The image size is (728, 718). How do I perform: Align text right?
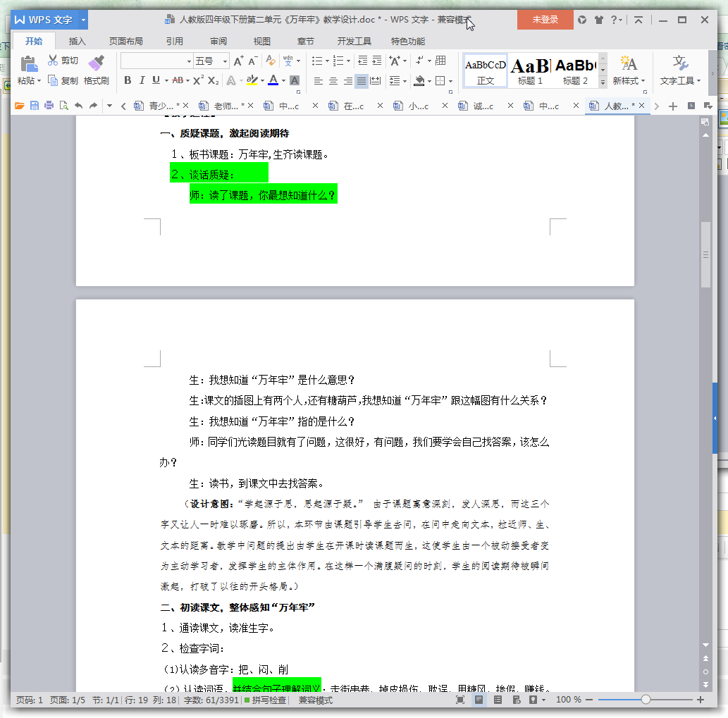pyautogui.click(x=347, y=81)
